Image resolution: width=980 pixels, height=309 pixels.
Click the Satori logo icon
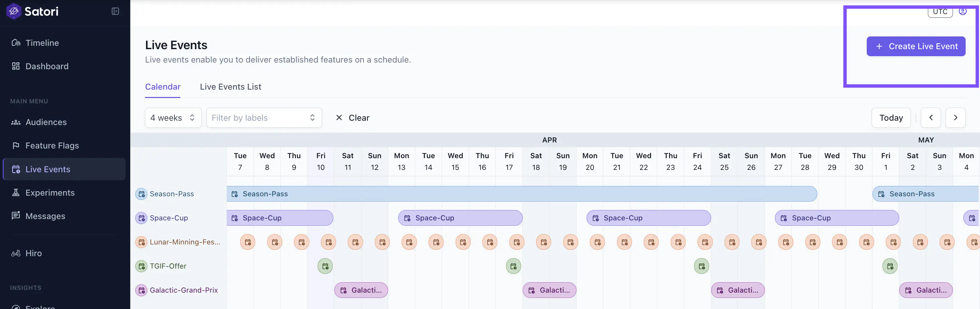tap(14, 11)
